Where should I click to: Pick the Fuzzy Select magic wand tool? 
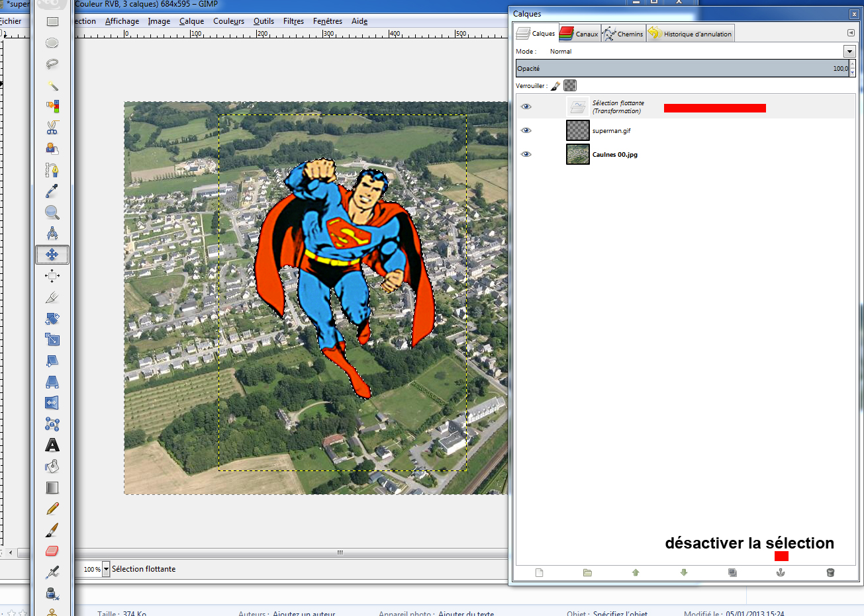tap(52, 85)
